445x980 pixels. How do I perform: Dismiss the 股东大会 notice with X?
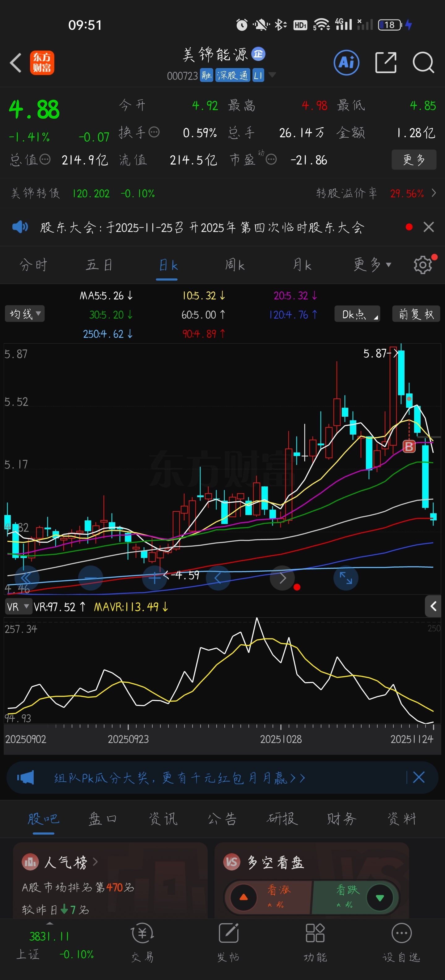click(x=429, y=227)
